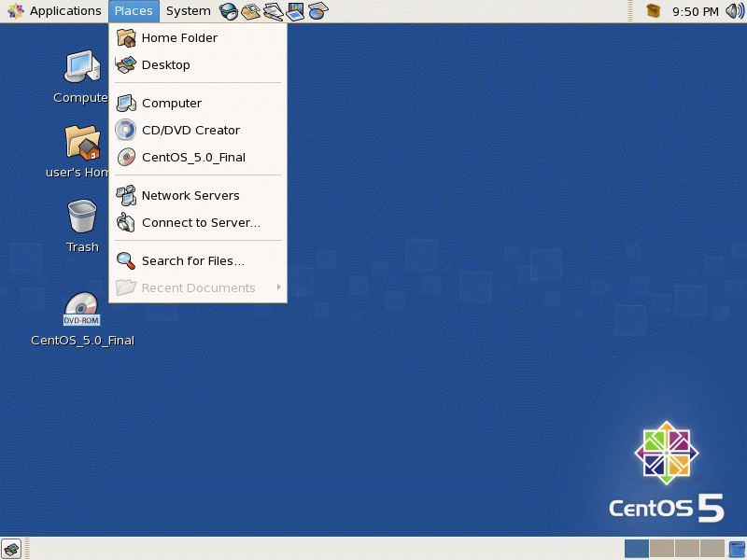Choose Search for Files... entry
Screen dimensions: 747x560
[x=198, y=260]
